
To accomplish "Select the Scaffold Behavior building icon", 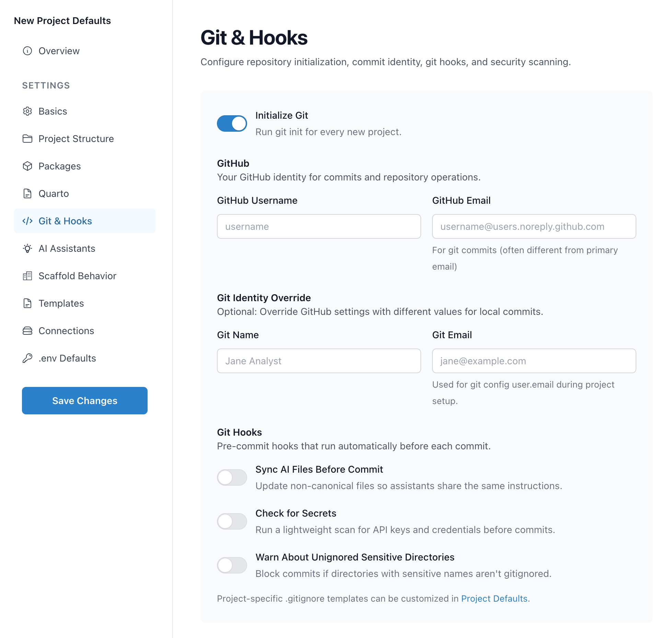I will coord(28,276).
